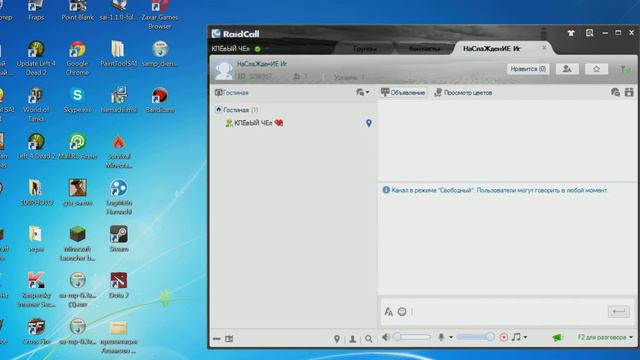
Task: Click the minus icon in RaidCall's bottom bar
Action: point(217,339)
